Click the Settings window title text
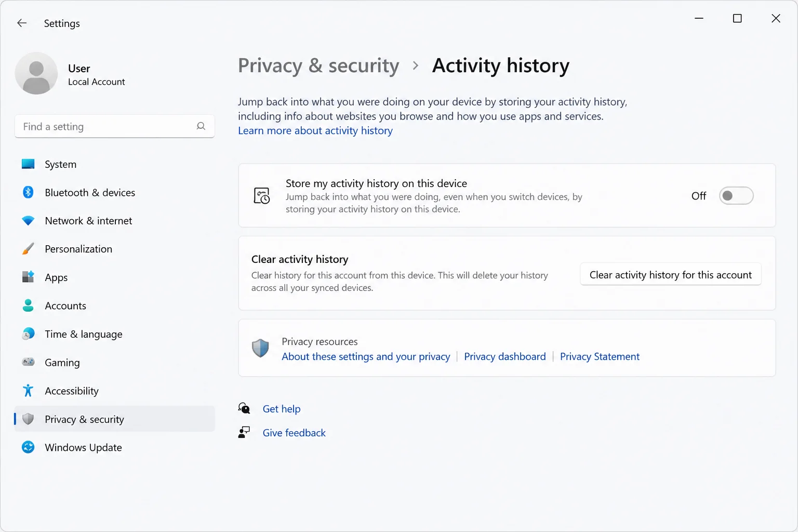798x532 pixels. point(62,23)
